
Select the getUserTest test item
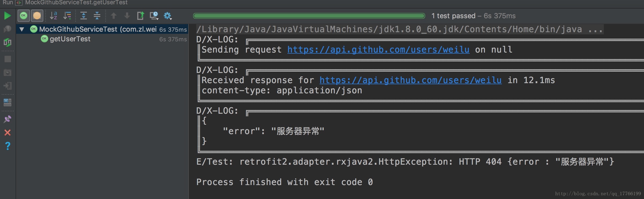[70, 39]
